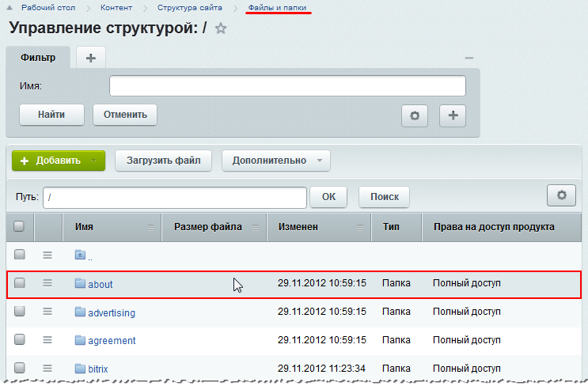Open list settings gear near Поиск
The height and width of the screenshot is (386, 588).
(x=561, y=195)
